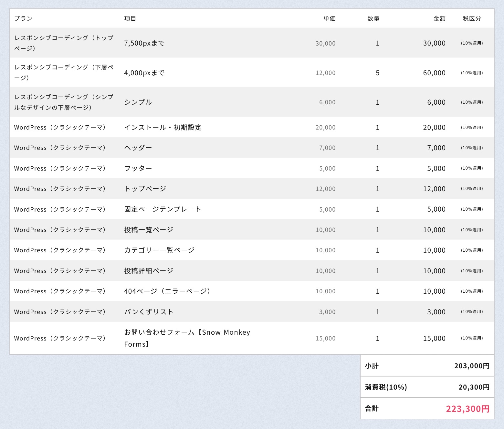Image resolution: width=504 pixels, height=429 pixels.
Task: Click the フッター item row
Action: (138, 168)
